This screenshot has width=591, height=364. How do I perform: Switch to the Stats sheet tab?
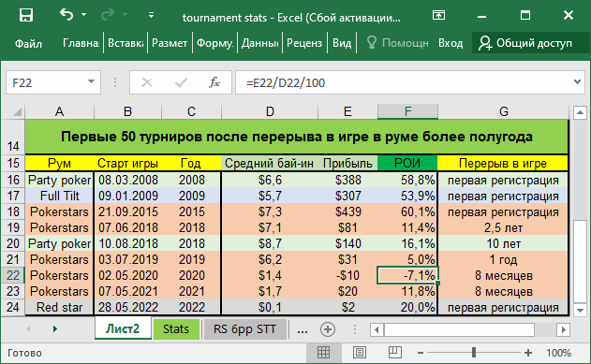176,329
